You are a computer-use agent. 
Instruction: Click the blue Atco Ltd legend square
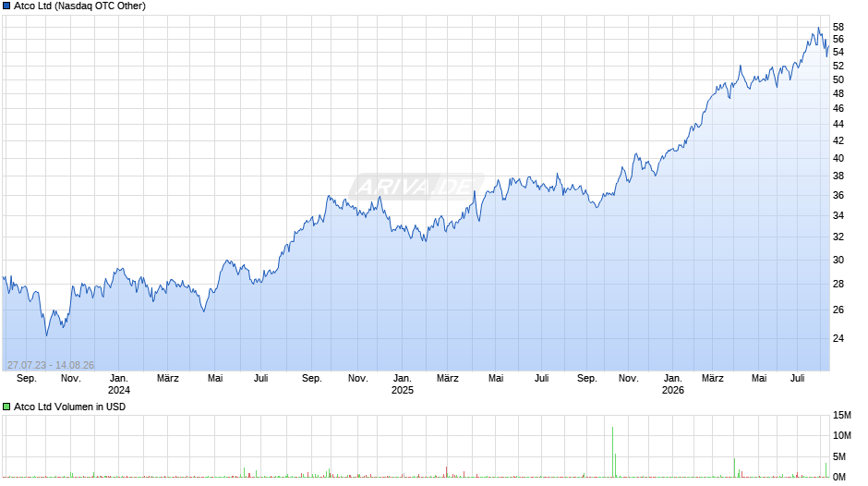(6, 6)
